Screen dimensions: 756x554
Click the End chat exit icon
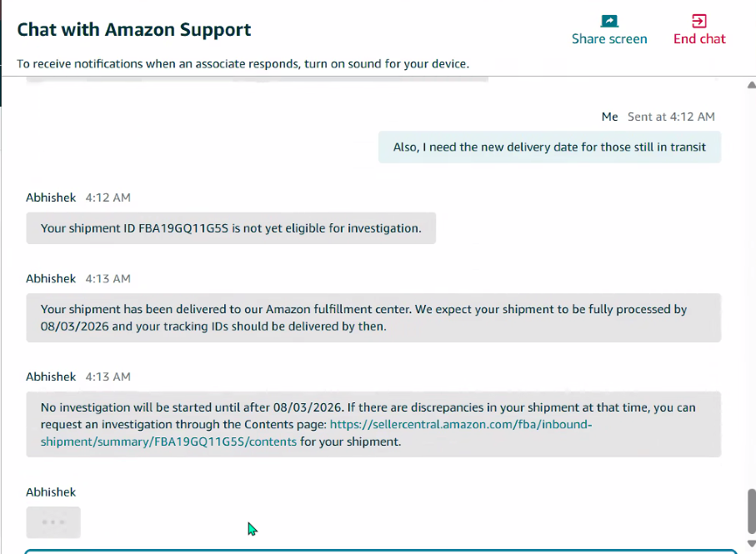coord(699,21)
